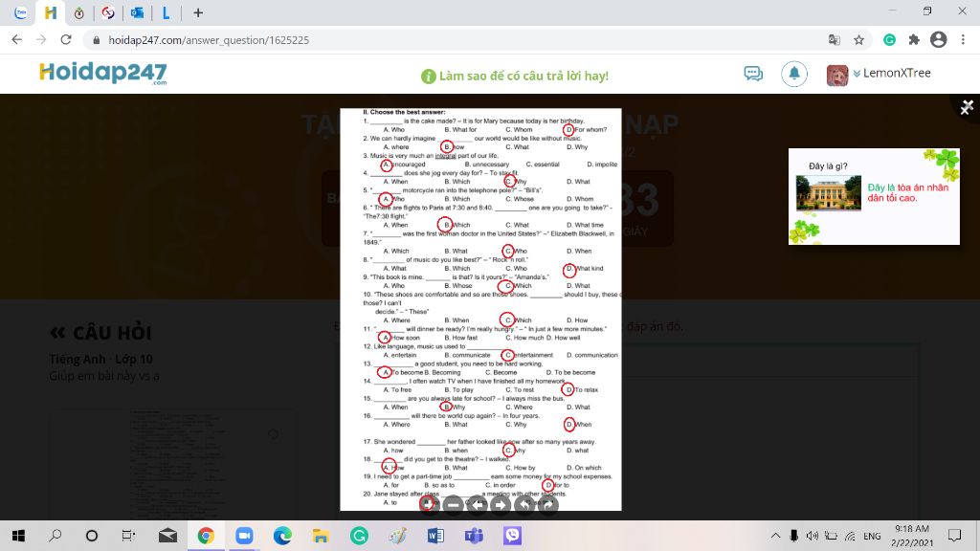The height and width of the screenshot is (551, 980).
Task: Open the Extensions puzzle menu
Action: (914, 40)
